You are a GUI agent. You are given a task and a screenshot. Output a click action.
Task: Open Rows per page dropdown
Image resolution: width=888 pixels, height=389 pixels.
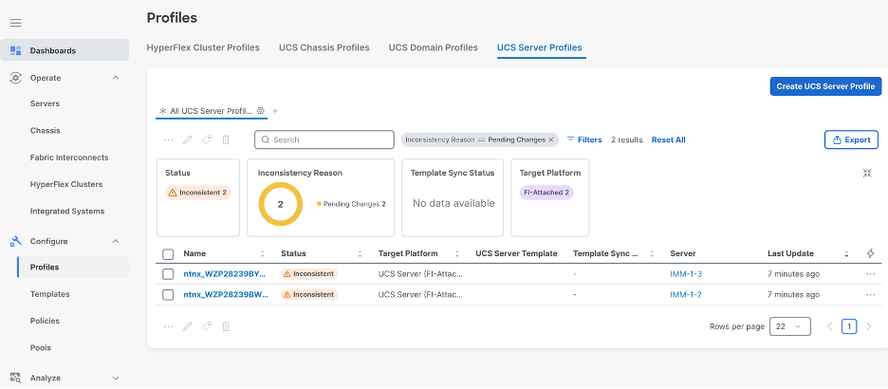[x=789, y=327]
